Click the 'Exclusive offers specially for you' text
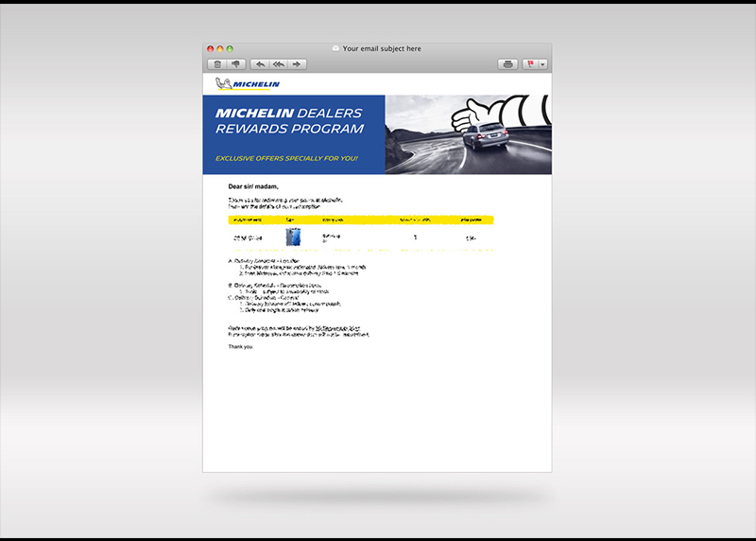The height and width of the screenshot is (541, 756). point(285,158)
